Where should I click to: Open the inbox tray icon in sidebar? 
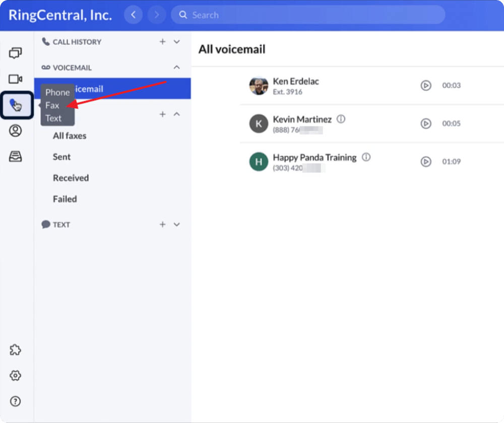(x=16, y=157)
